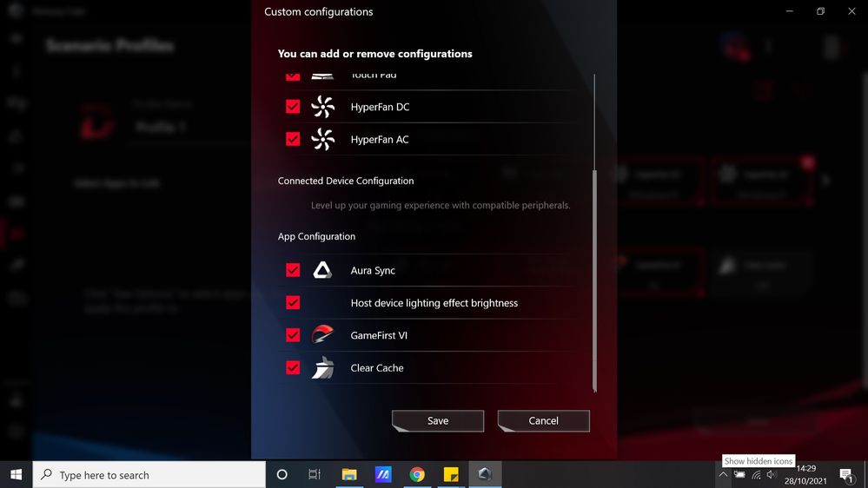Click the Clear Cache broom icon
868x488 pixels.
322,367
